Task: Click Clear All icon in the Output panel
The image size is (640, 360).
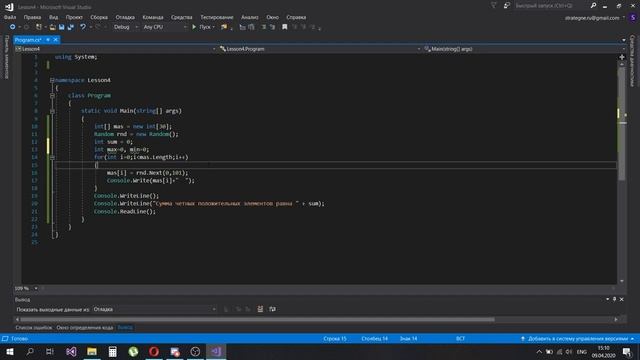Action: pos(260,309)
